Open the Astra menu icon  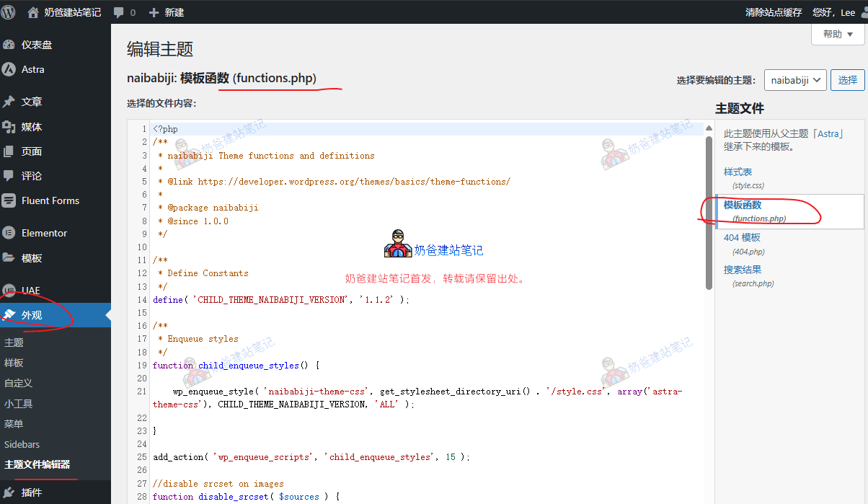tap(9, 69)
